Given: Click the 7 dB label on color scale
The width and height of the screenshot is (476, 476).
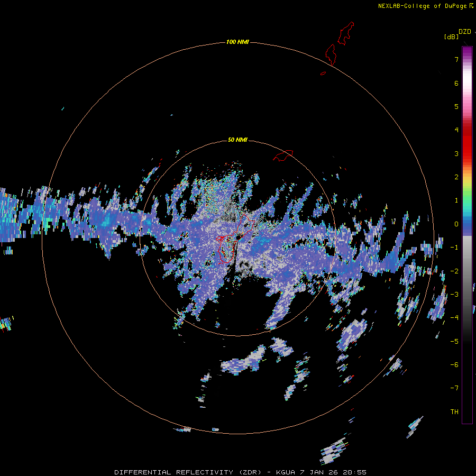Looking at the screenshot, I should tap(456, 59).
